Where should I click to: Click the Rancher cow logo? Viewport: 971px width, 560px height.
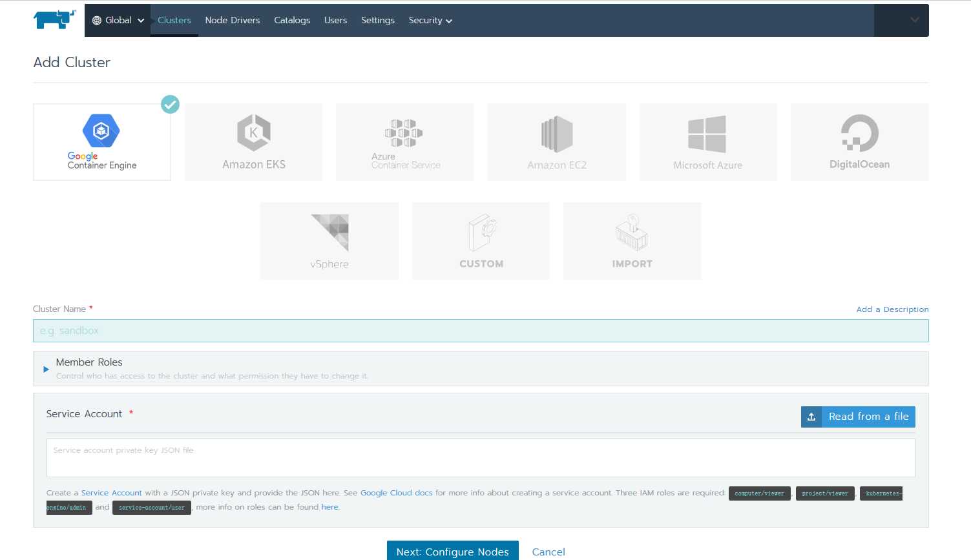pyautogui.click(x=54, y=19)
